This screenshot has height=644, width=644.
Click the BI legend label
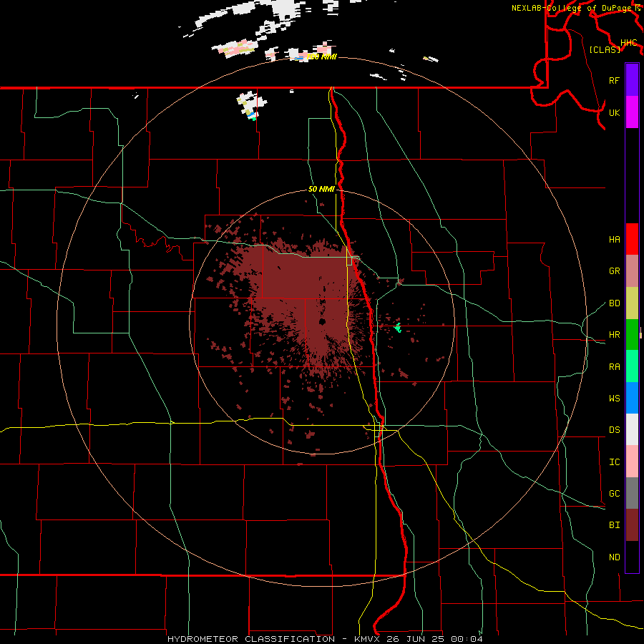[x=614, y=525]
